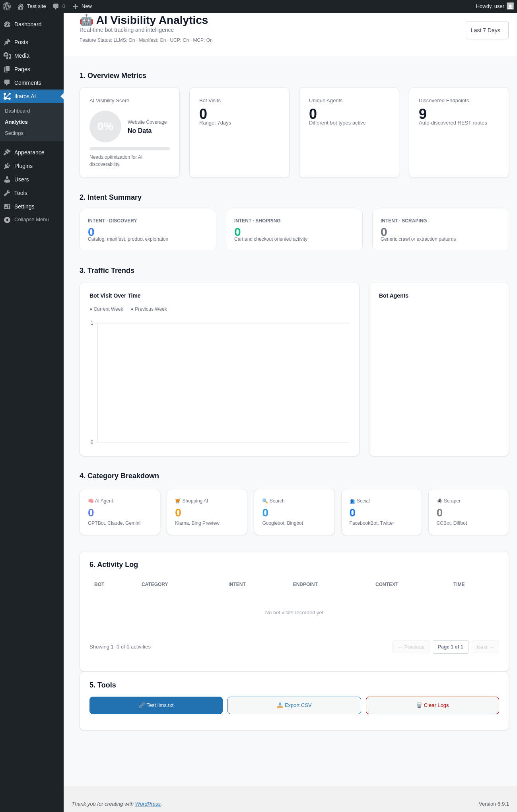Image resolution: width=517 pixels, height=812 pixels.
Task: Click the user avatar icon
Action: point(510,6)
